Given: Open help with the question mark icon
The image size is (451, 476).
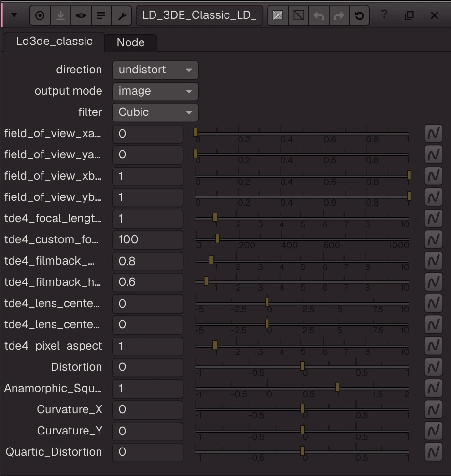Looking at the screenshot, I should [384, 14].
